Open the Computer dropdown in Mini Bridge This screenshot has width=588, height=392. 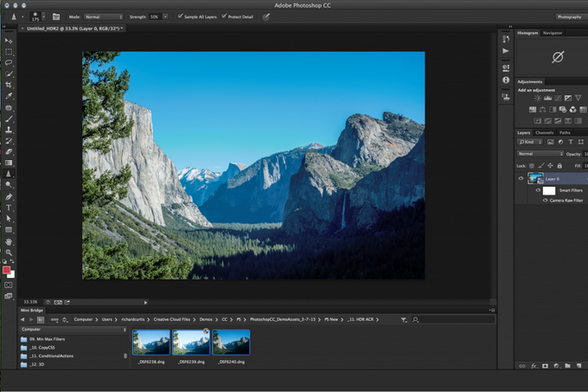tap(73, 330)
